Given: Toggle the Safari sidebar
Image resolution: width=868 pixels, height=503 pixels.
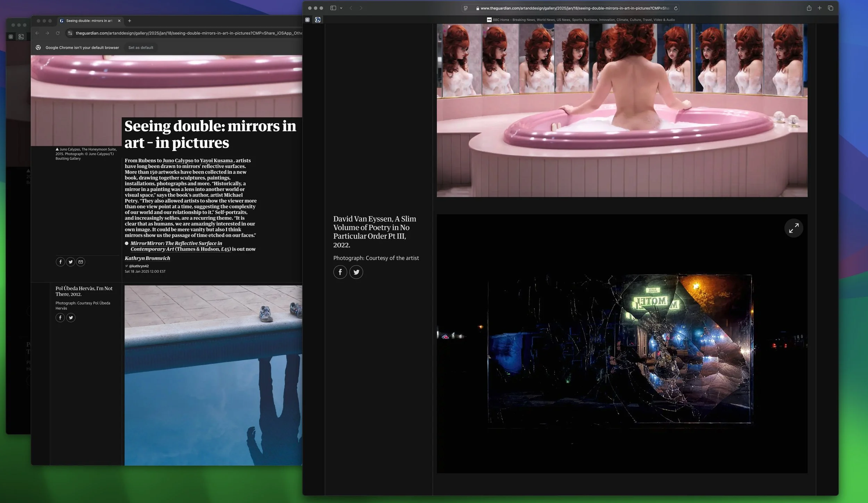Looking at the screenshot, I should pos(333,8).
